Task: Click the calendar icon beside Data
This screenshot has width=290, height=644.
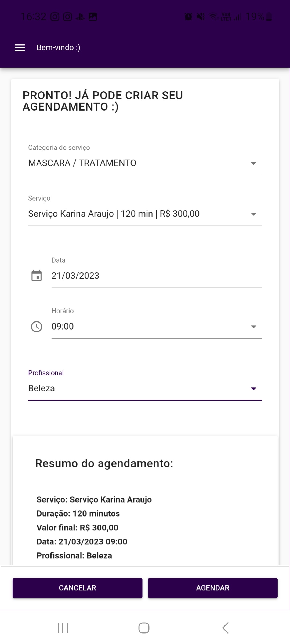Action: tap(37, 276)
